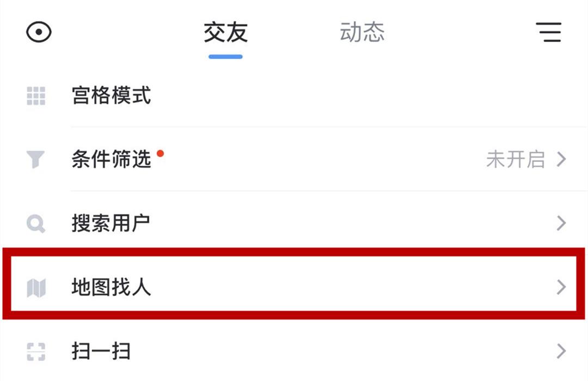
Task: Click the map icon for 地图找人
Action: [36, 287]
